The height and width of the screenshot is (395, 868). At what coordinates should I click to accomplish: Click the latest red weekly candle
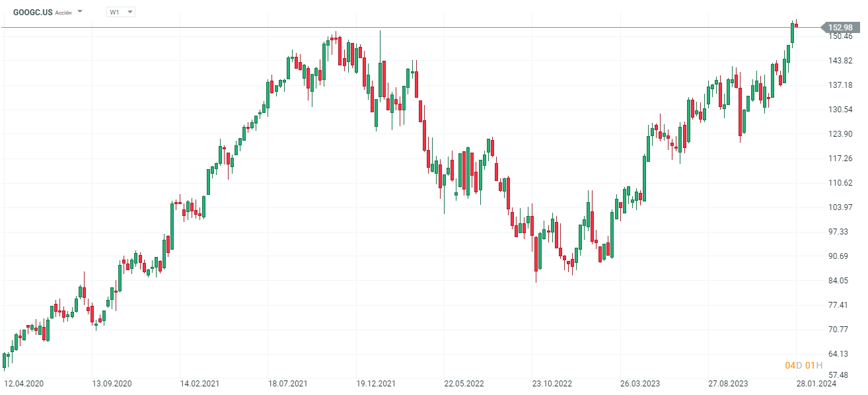[x=797, y=26]
